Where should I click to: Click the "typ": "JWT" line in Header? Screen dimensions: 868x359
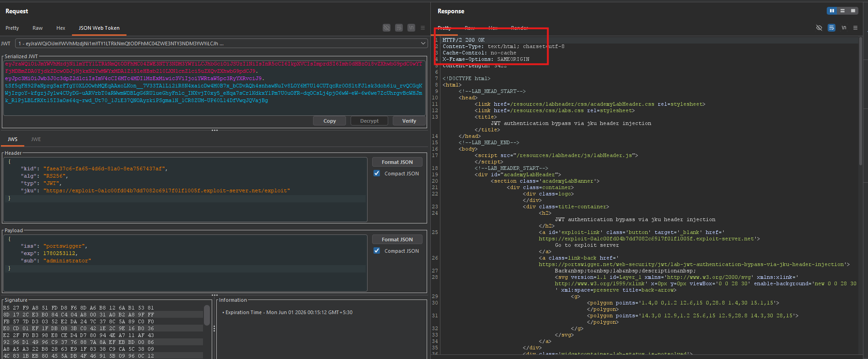(x=41, y=183)
